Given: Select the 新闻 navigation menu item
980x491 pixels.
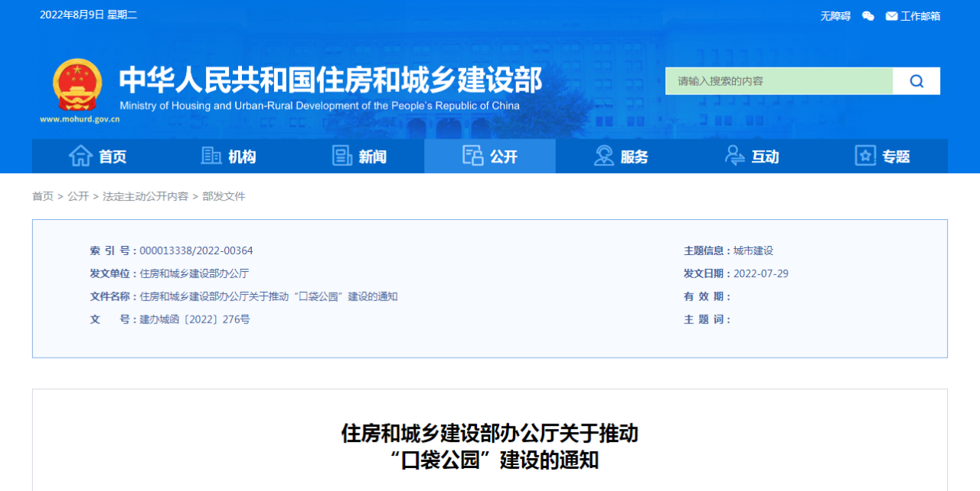Looking at the screenshot, I should (x=373, y=157).
